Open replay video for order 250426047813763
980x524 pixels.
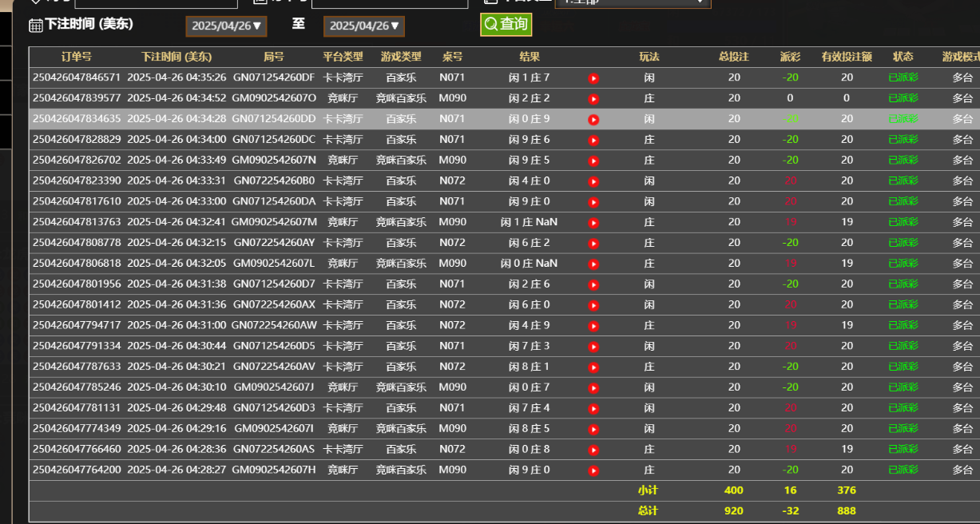click(593, 223)
